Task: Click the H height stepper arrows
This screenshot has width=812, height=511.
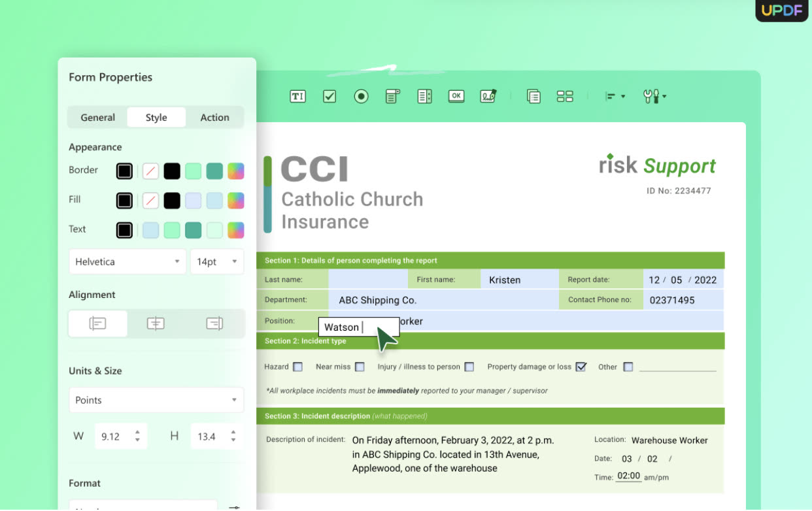Action: click(x=233, y=436)
